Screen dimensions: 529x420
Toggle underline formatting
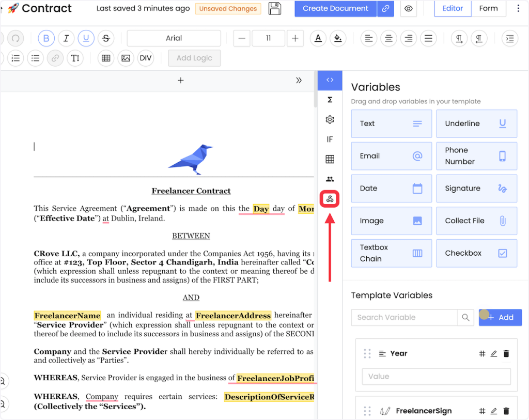[86, 38]
